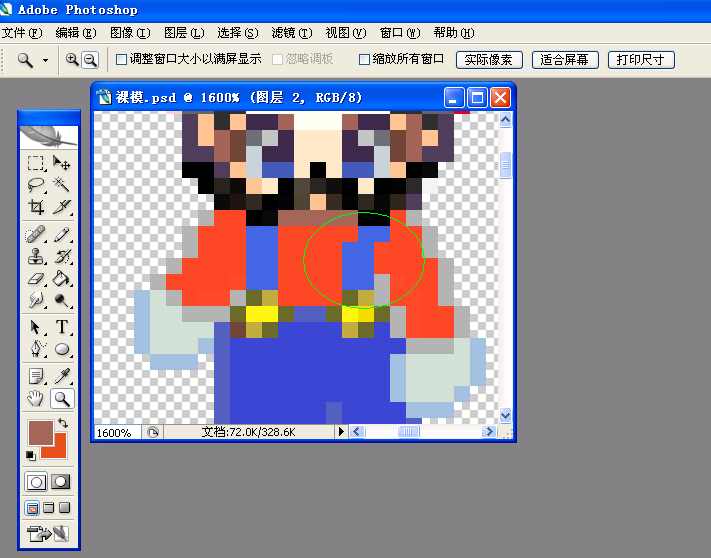Open the 图层 menu

(x=184, y=33)
